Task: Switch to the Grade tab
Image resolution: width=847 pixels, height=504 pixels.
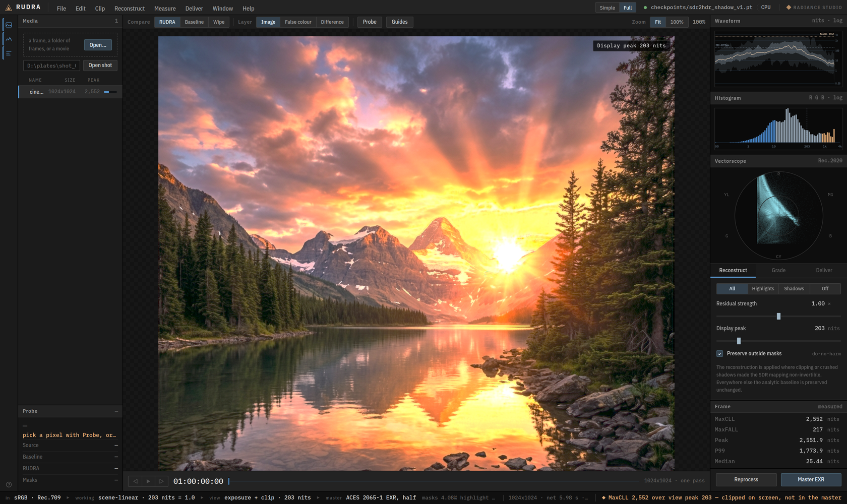Action: pyautogui.click(x=778, y=271)
